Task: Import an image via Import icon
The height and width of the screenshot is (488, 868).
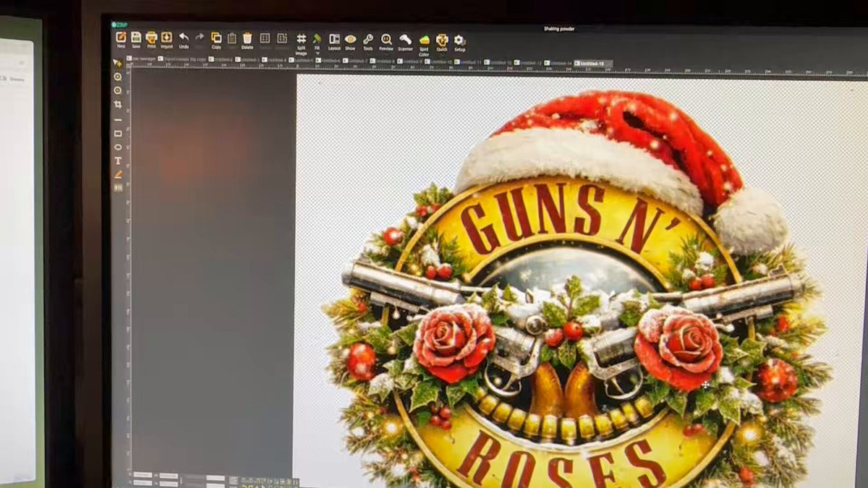Action: click(166, 40)
